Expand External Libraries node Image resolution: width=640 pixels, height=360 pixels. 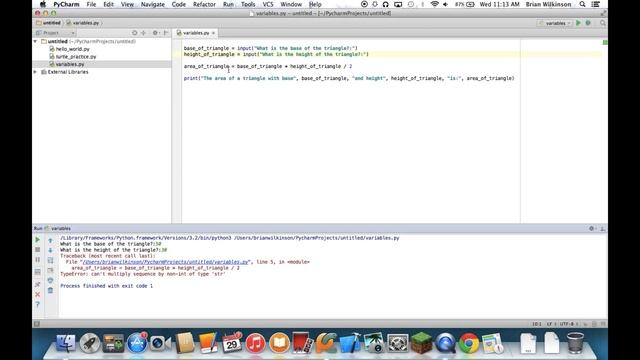pos(36,72)
